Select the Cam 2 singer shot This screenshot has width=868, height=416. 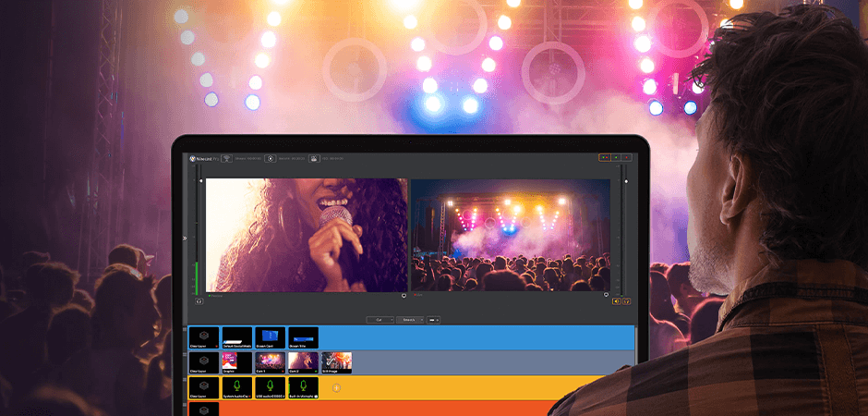point(304,362)
